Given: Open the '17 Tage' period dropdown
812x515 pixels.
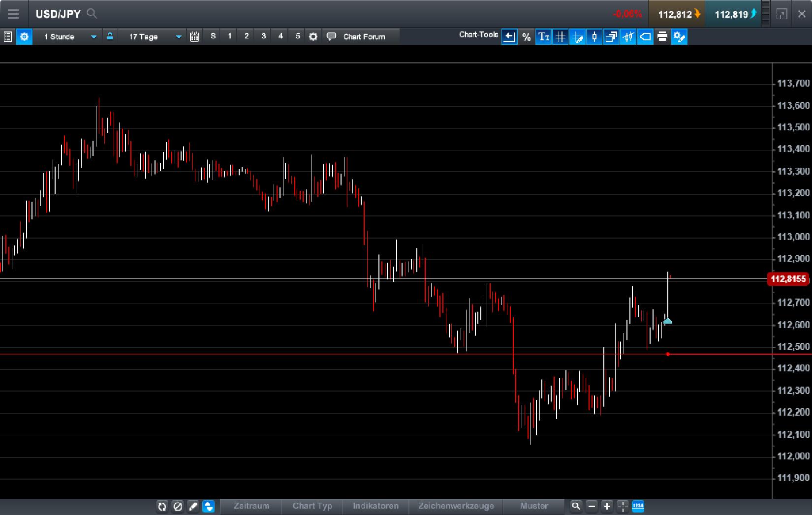Looking at the screenshot, I should 154,36.
